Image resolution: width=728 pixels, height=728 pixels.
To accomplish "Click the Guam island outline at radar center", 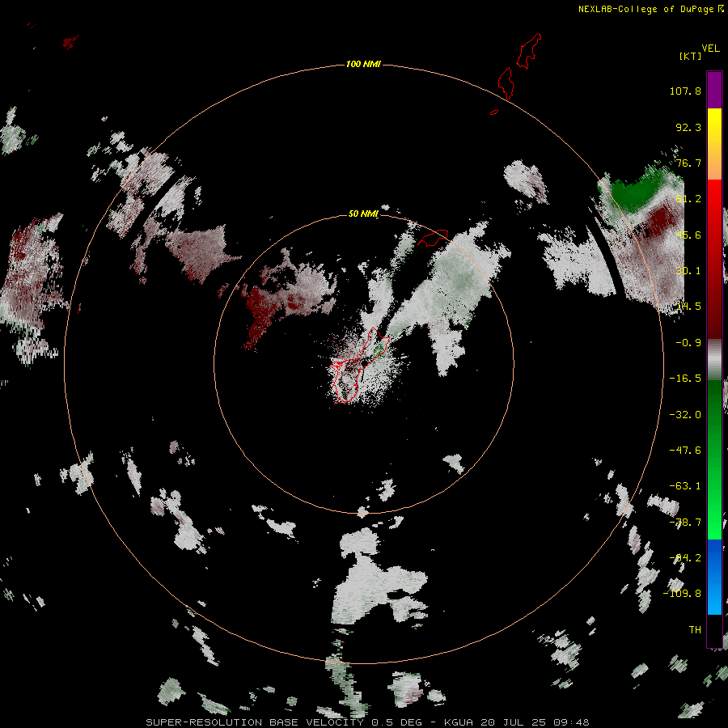I will coord(358,366).
